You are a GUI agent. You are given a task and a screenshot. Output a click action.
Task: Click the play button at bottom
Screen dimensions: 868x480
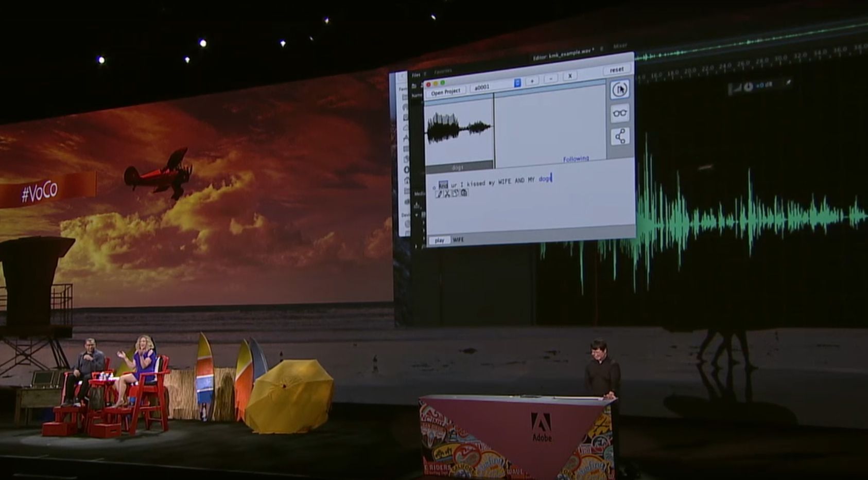(439, 240)
